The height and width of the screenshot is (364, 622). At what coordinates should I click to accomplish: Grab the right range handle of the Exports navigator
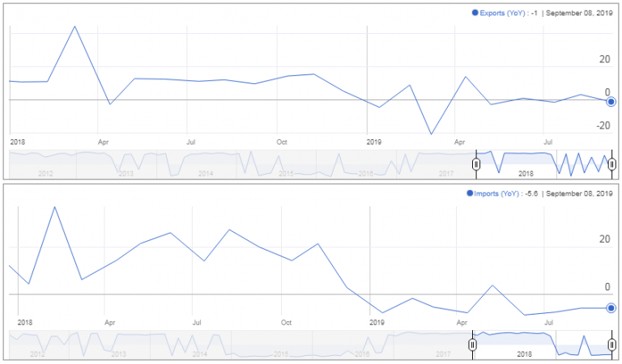click(611, 164)
